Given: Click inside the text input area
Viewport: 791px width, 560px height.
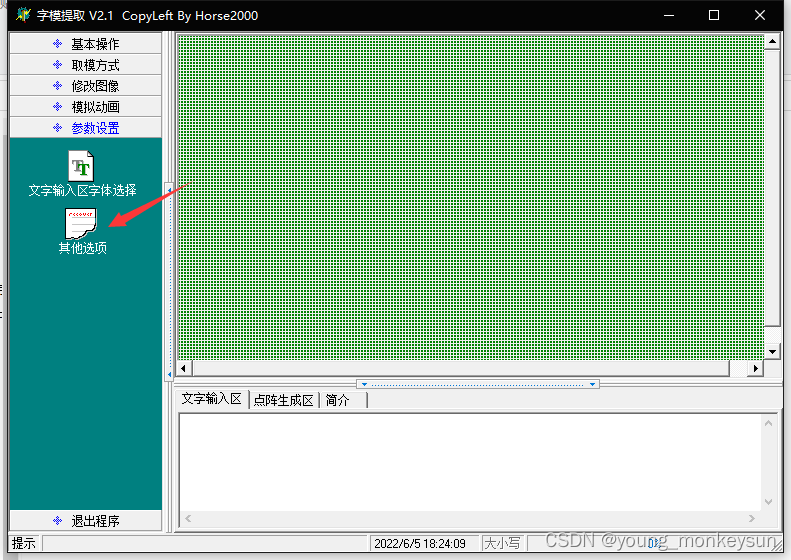Looking at the screenshot, I should tap(470, 462).
